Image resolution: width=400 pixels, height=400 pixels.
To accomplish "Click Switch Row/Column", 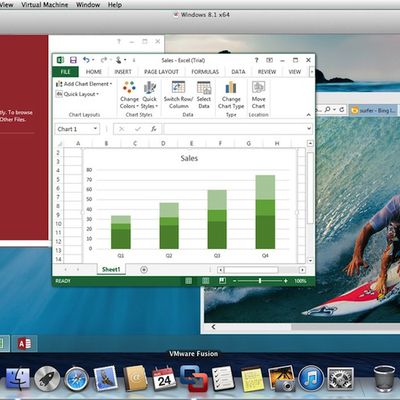I will (x=178, y=95).
